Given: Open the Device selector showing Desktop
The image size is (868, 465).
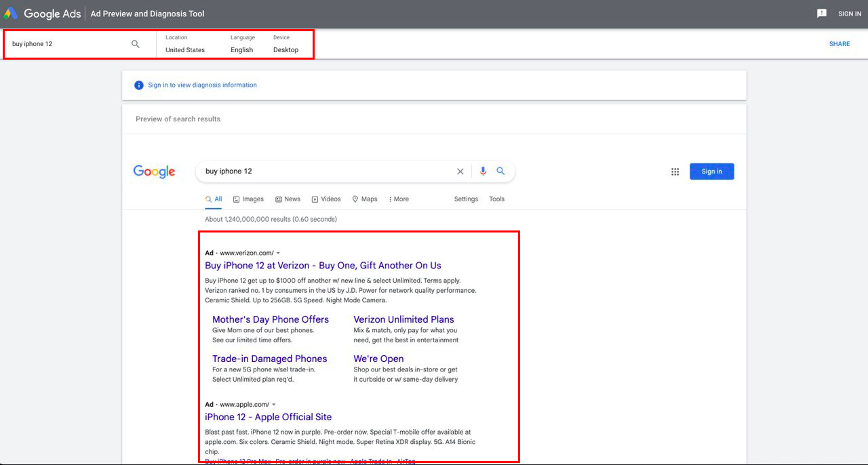Looking at the screenshot, I should [x=285, y=44].
